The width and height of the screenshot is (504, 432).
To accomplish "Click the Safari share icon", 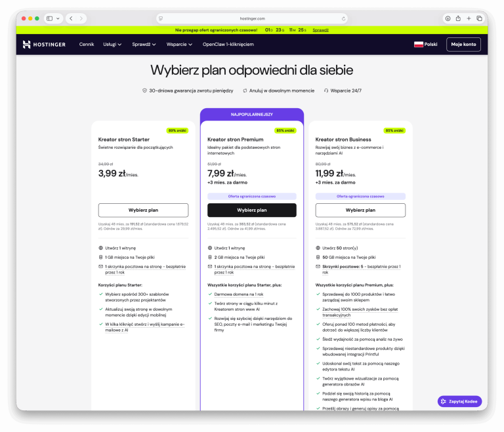I will 458,18.
